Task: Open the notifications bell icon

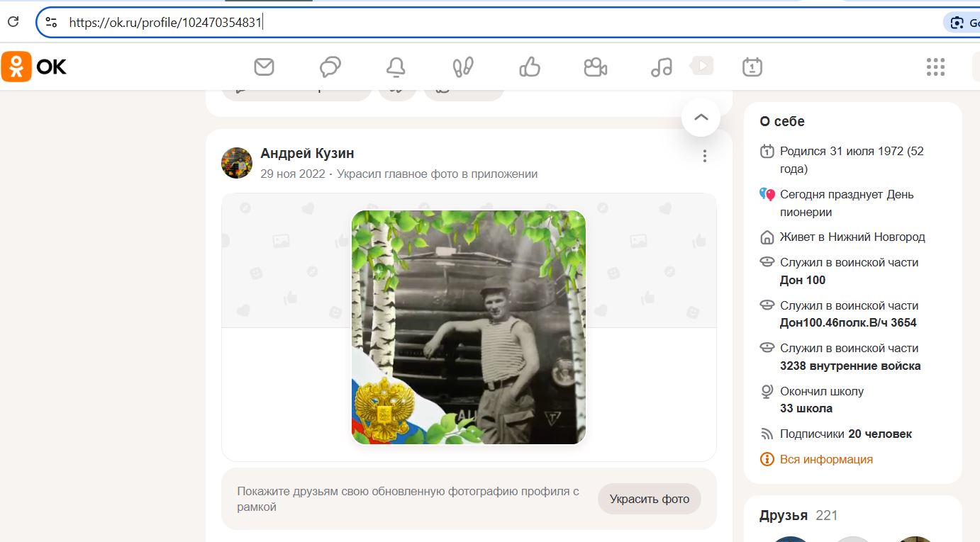Action: coord(396,67)
